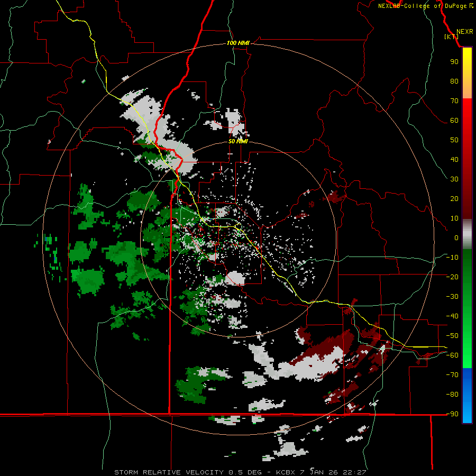Pick the "-40" legend value
The image size is (476, 476).
click(452, 316)
